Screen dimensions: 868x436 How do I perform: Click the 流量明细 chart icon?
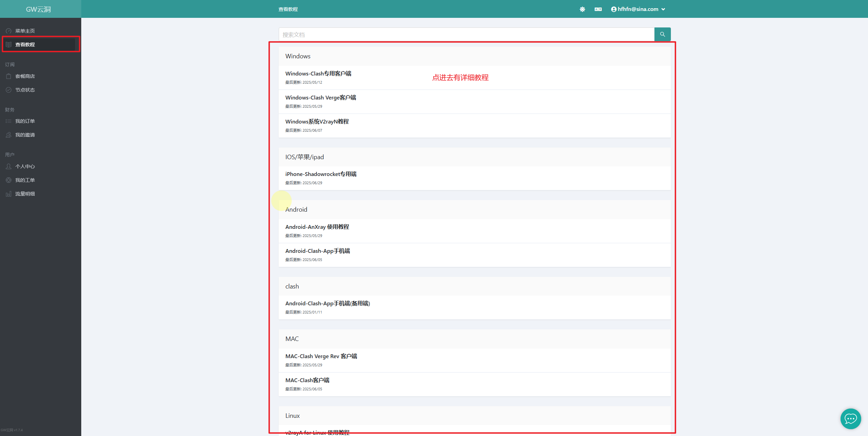click(x=9, y=194)
